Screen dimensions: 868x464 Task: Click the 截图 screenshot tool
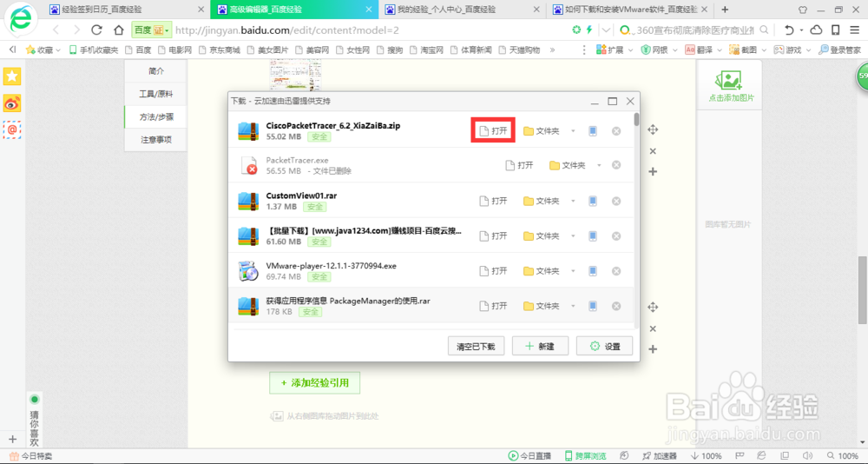[742, 50]
